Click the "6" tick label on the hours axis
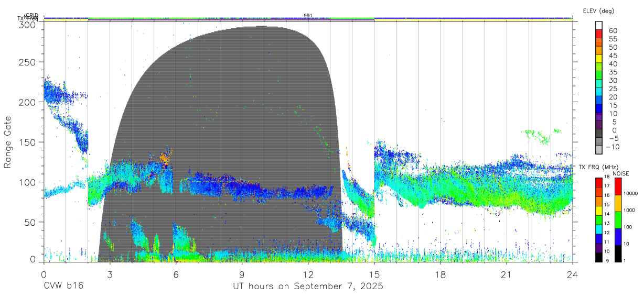 click(176, 274)
